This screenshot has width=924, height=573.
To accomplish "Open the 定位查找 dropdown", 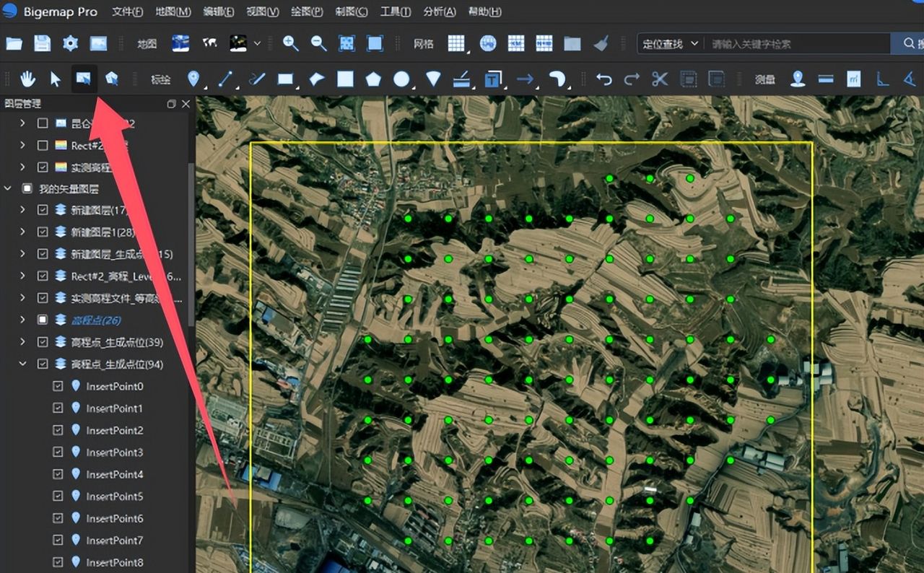I will point(670,44).
